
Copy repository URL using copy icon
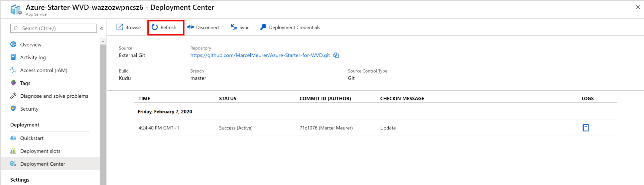[336, 55]
